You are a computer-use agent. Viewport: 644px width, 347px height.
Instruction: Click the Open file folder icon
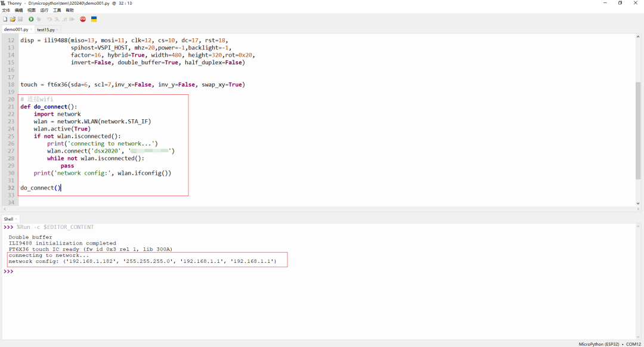(12, 19)
